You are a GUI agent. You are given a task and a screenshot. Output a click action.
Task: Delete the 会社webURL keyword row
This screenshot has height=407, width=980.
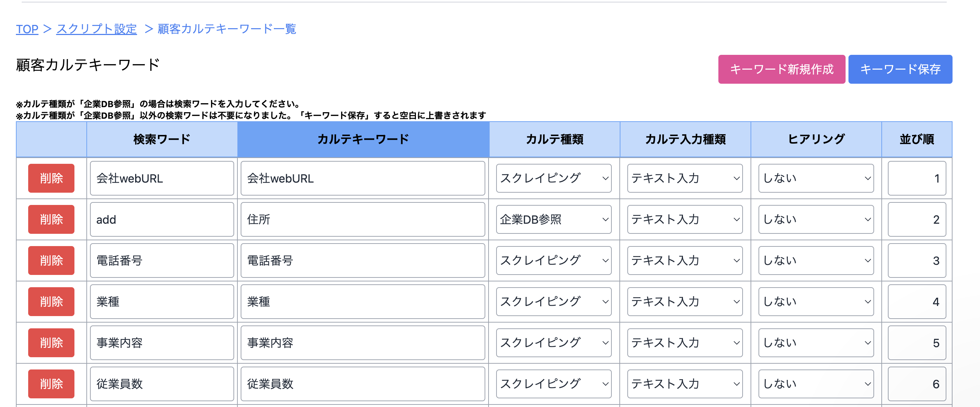51,178
